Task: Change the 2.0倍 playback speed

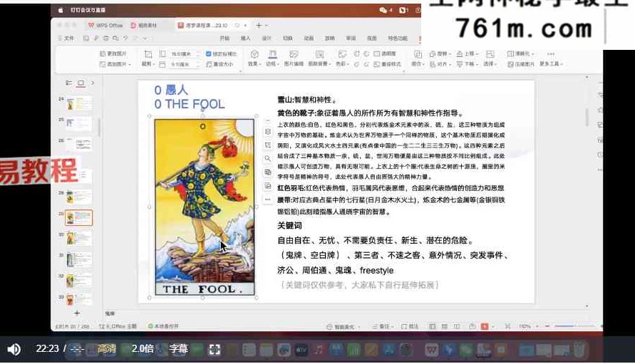Action: click(143, 348)
